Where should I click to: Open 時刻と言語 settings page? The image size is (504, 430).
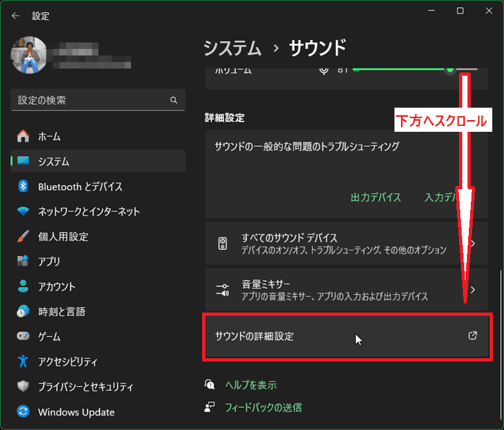pyautogui.click(x=61, y=312)
